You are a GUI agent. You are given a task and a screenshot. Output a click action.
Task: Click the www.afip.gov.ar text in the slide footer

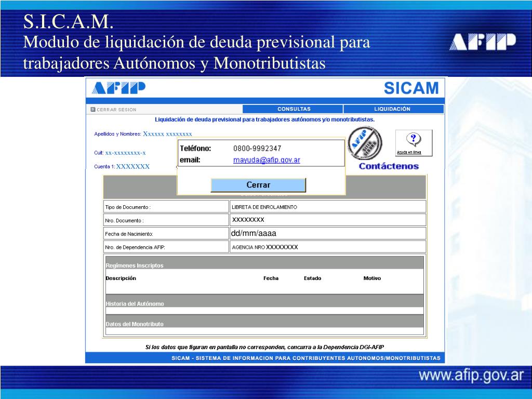[x=471, y=376]
